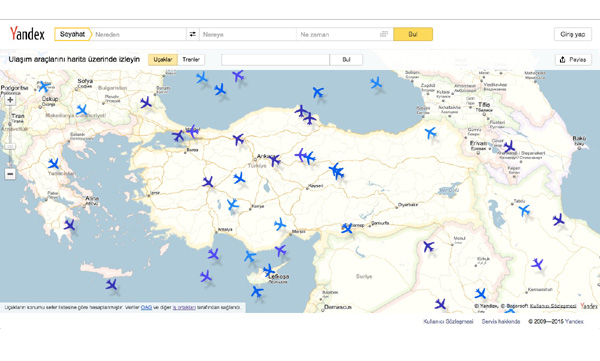Click the Giriş yap login button
600x361 pixels.
coord(572,34)
